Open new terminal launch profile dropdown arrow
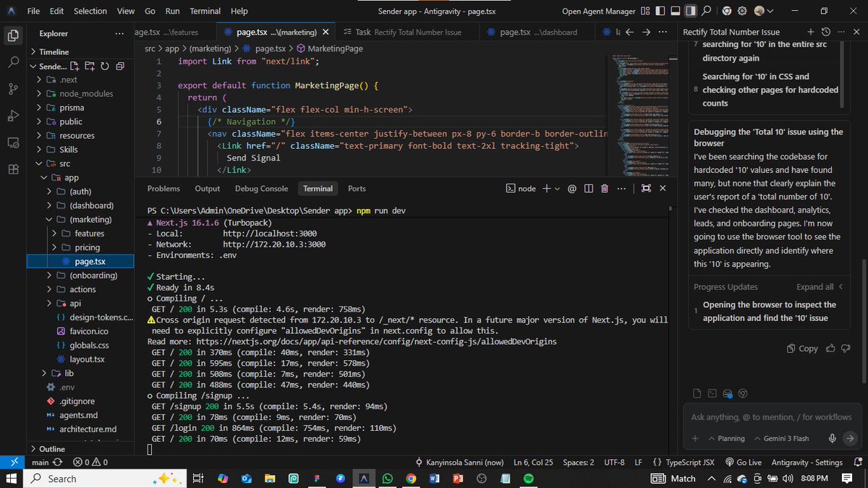The image size is (868, 488). 556,189
